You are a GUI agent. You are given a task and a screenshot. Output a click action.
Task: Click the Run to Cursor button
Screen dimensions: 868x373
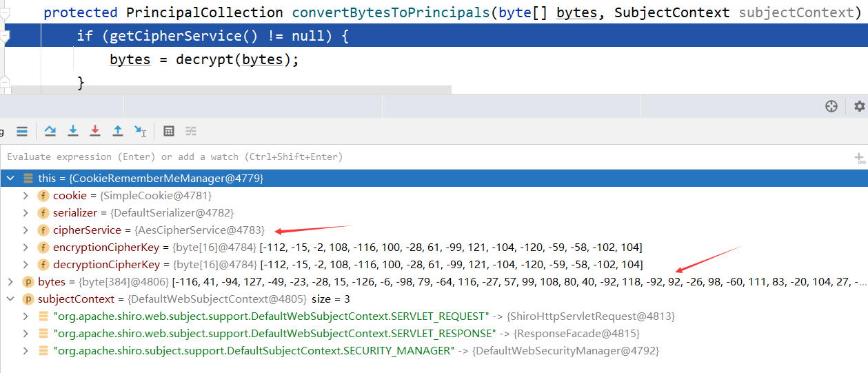pyautogui.click(x=140, y=130)
